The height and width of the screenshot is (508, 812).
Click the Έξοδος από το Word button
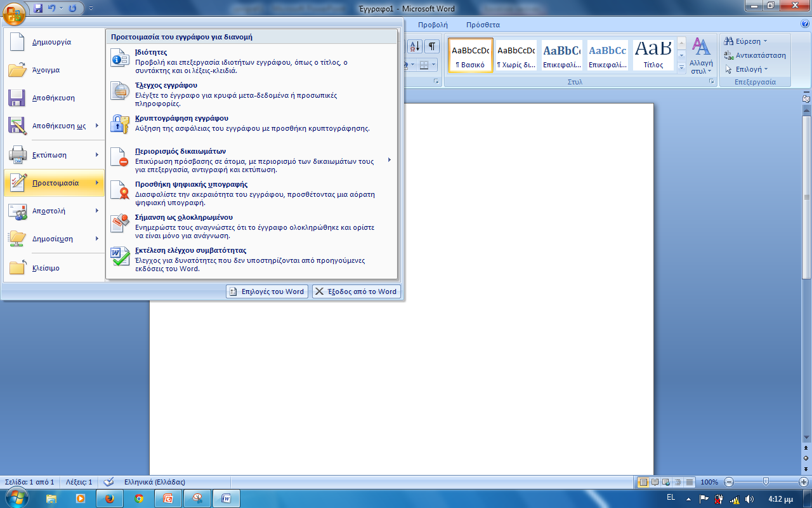357,291
